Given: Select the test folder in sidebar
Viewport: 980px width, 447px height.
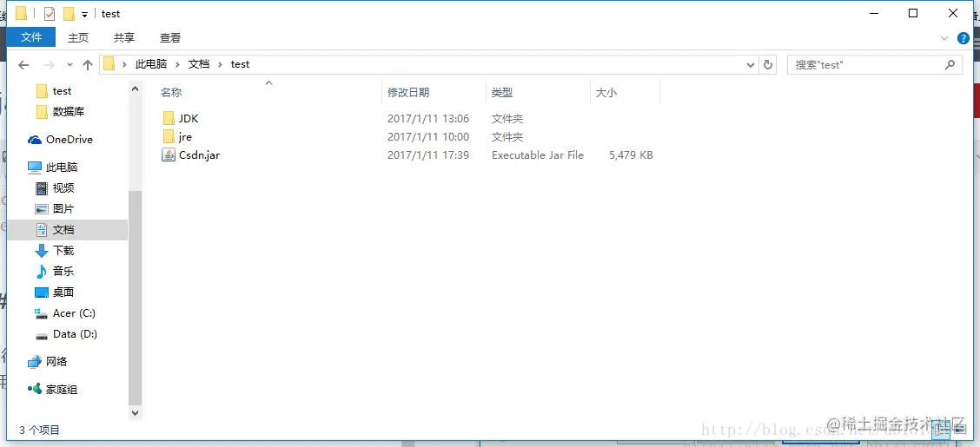Looking at the screenshot, I should [x=62, y=91].
